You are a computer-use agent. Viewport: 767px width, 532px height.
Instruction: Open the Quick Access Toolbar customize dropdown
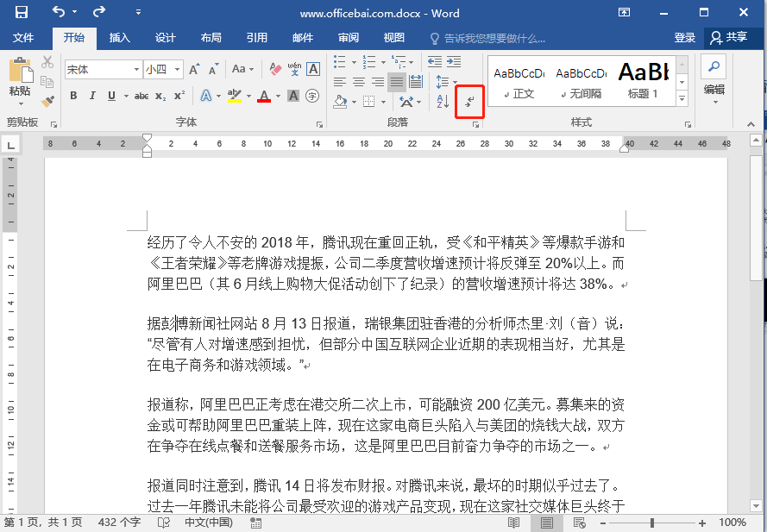pos(138,12)
